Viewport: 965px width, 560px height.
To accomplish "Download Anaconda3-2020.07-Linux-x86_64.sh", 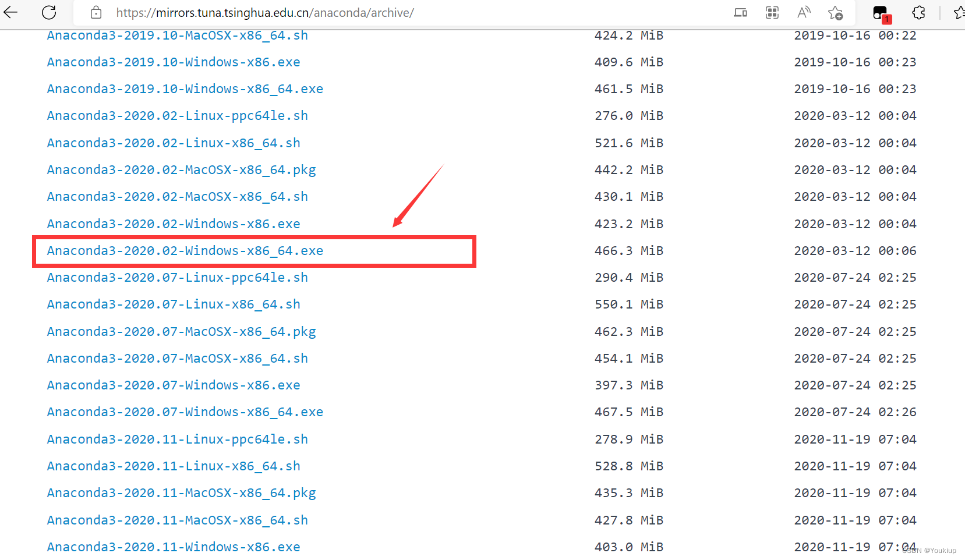I will coord(174,304).
